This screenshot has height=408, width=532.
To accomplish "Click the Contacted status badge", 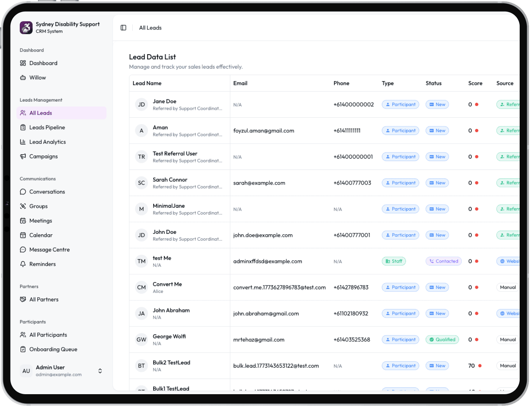I will (x=443, y=261).
